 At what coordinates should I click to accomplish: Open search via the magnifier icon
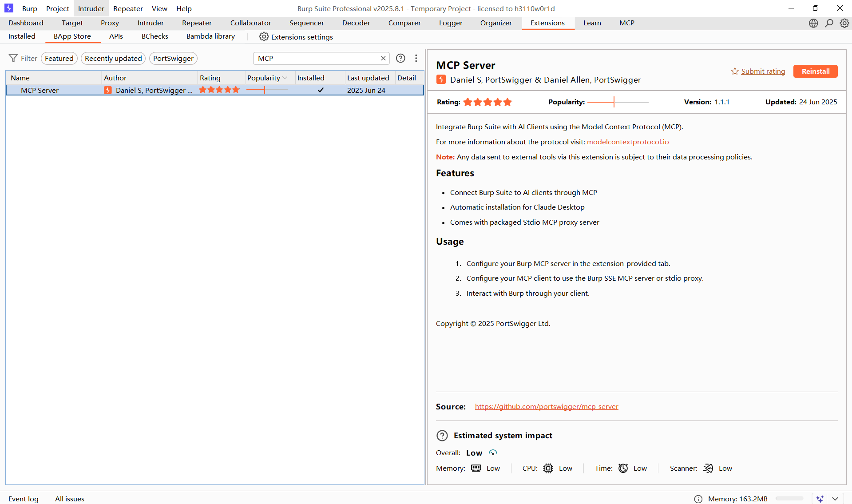pyautogui.click(x=828, y=23)
